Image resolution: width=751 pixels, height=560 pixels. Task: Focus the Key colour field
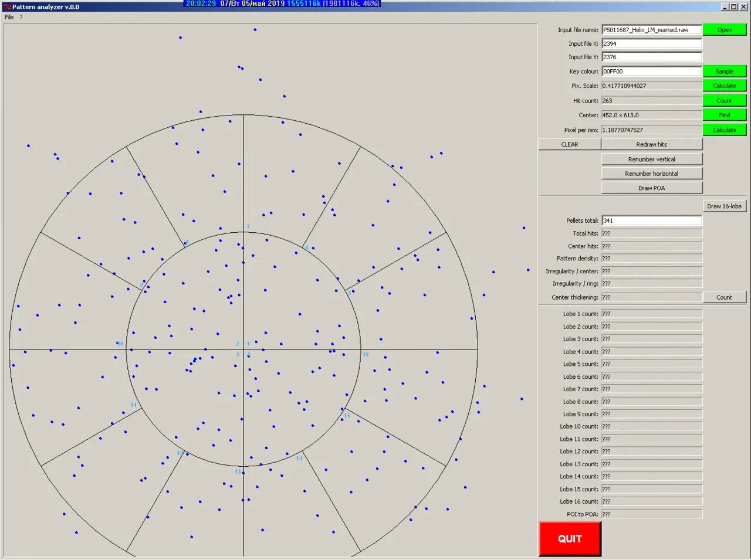652,72
